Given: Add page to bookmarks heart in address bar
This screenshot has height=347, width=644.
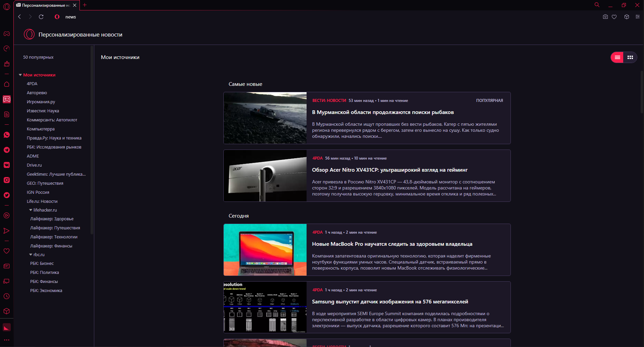Looking at the screenshot, I should coord(614,17).
